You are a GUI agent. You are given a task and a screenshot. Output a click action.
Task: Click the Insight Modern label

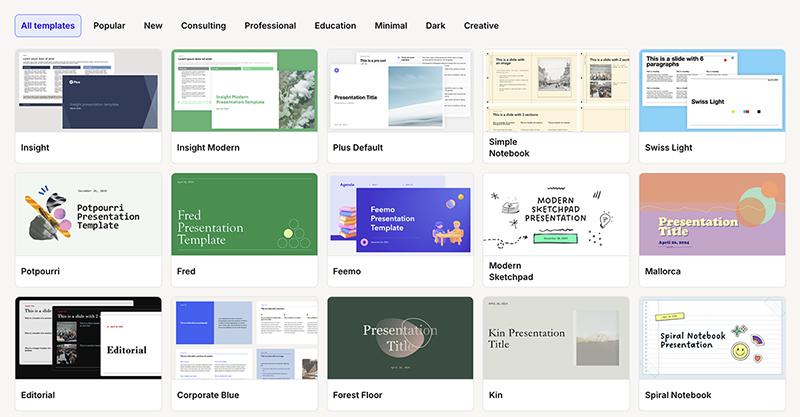coord(208,148)
